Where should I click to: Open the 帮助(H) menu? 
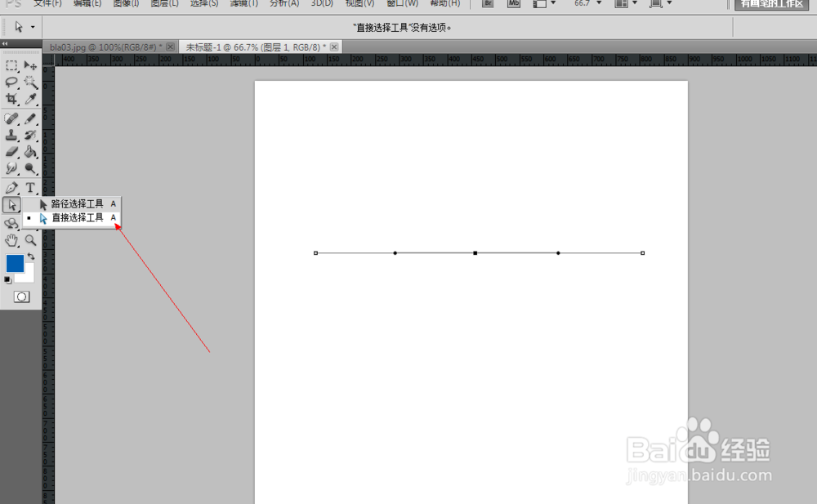[x=445, y=3]
